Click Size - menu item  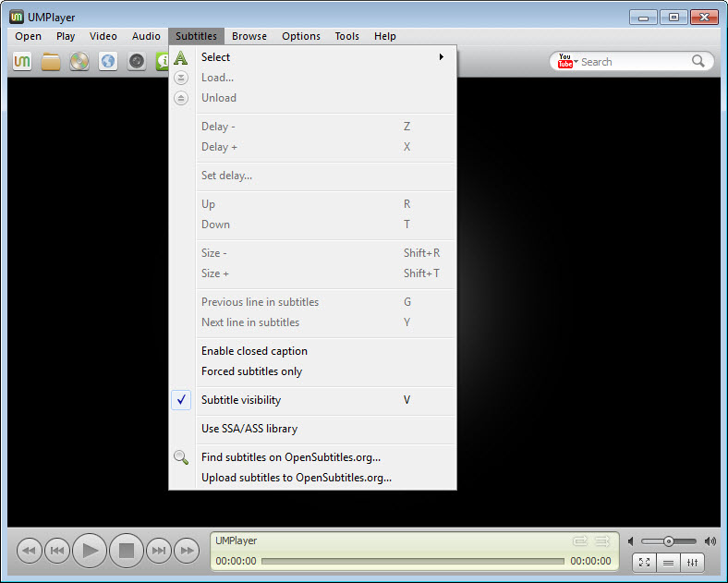(312, 253)
